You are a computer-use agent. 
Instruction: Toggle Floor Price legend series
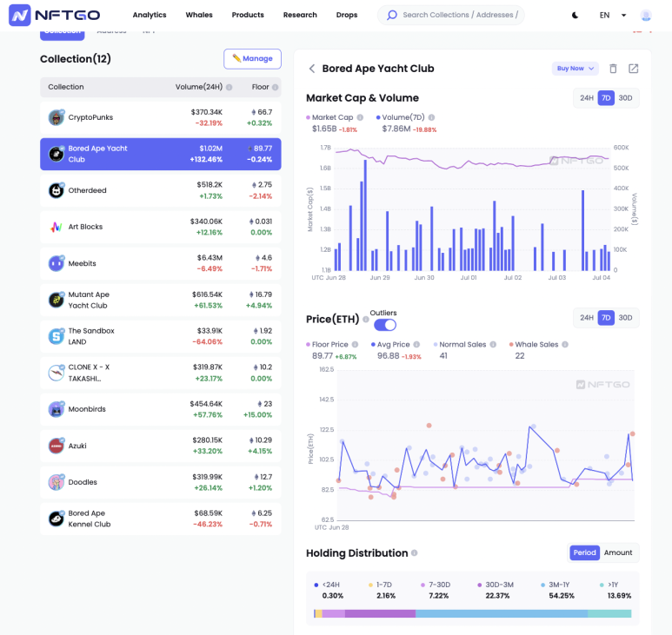[x=328, y=344]
